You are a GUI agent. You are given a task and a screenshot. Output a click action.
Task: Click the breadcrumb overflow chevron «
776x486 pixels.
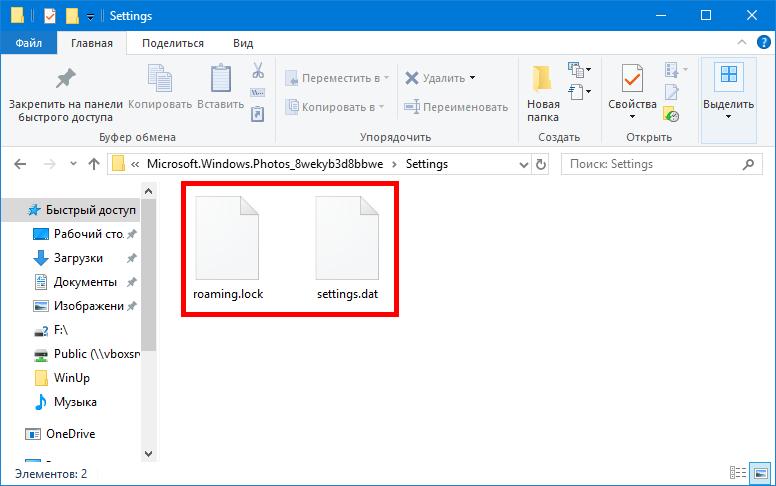coord(135,164)
